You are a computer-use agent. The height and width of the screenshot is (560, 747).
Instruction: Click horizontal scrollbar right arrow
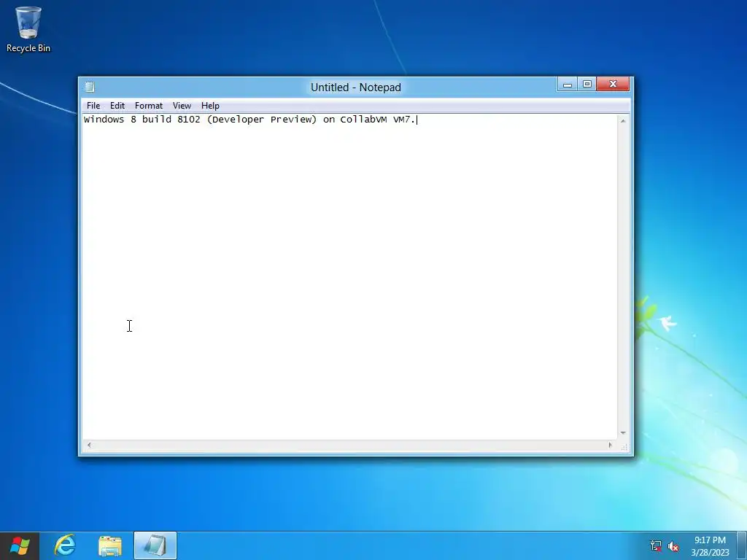611,446
